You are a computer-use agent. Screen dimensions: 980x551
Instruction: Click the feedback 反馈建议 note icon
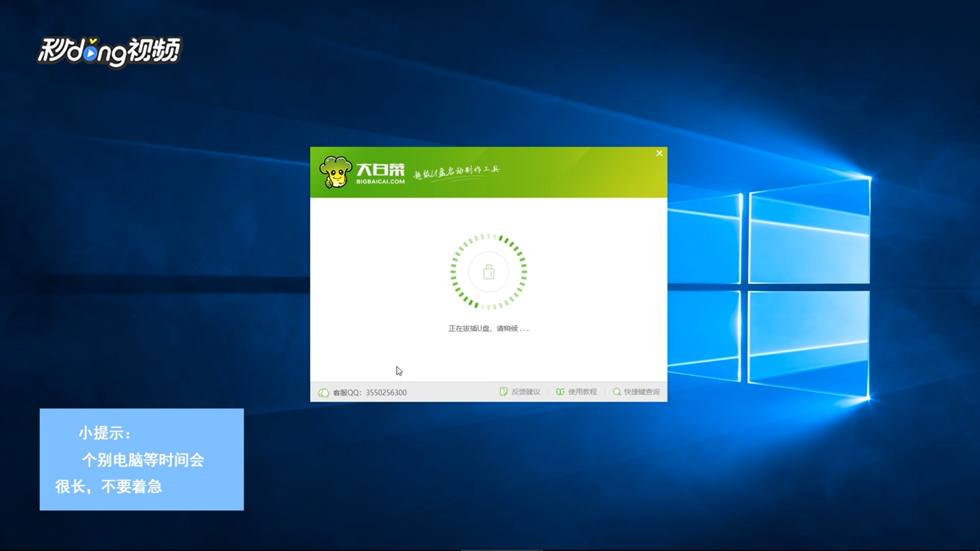(503, 392)
